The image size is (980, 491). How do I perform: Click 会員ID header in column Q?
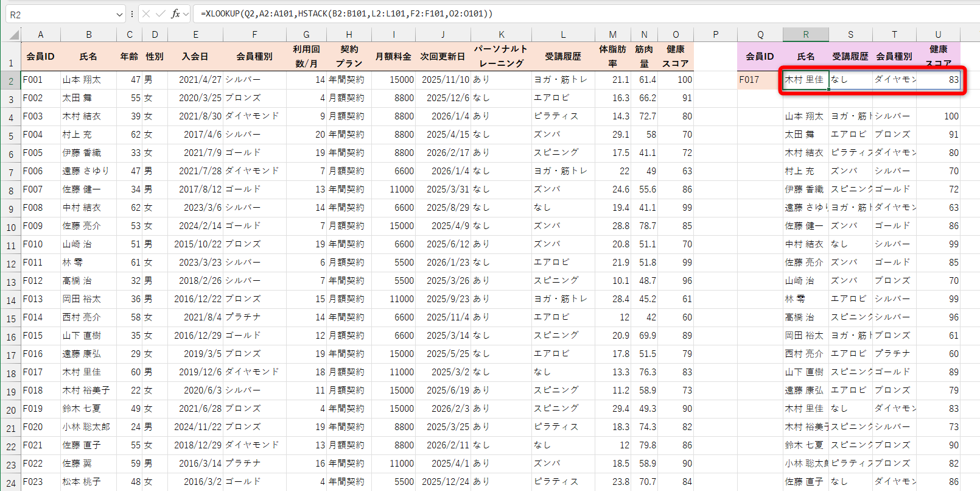(x=760, y=56)
